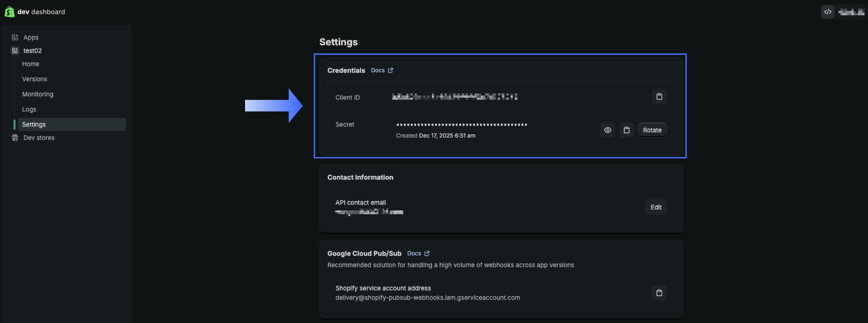Viewport: 868px width, 323px height.
Task: Select Settings in the sidebar
Action: point(34,125)
